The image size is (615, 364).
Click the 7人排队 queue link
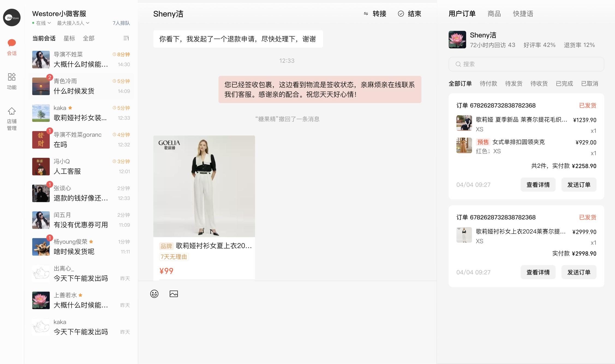click(x=121, y=23)
